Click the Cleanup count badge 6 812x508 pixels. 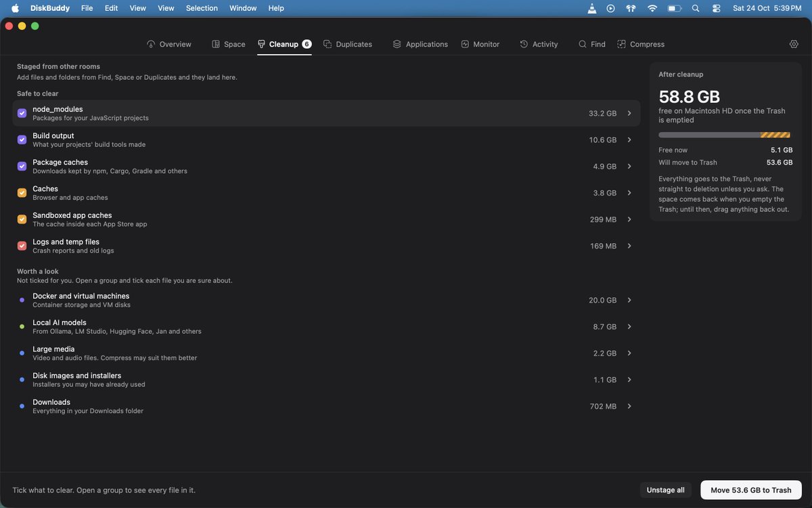307,44
